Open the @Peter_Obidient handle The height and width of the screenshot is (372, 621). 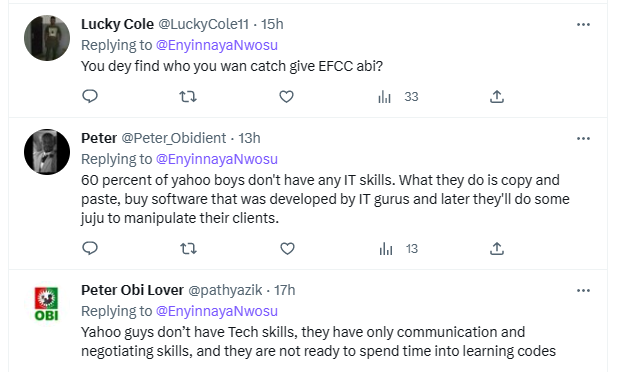pos(173,138)
